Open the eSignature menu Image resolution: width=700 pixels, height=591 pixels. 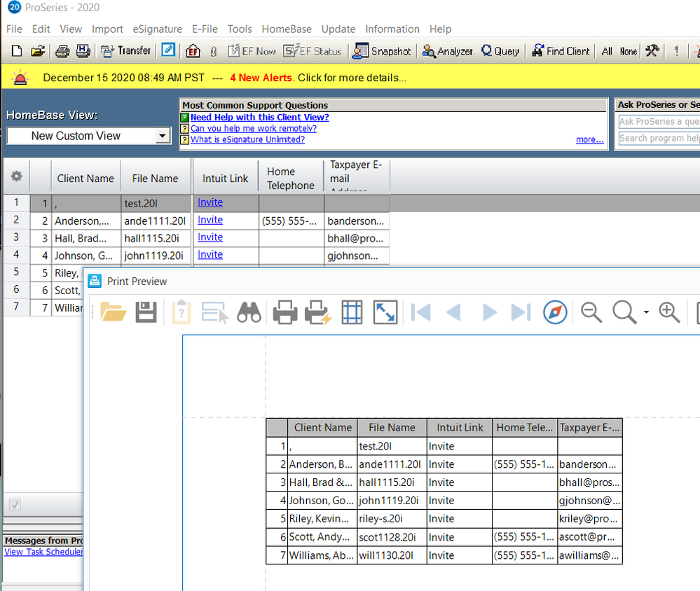pyautogui.click(x=158, y=29)
